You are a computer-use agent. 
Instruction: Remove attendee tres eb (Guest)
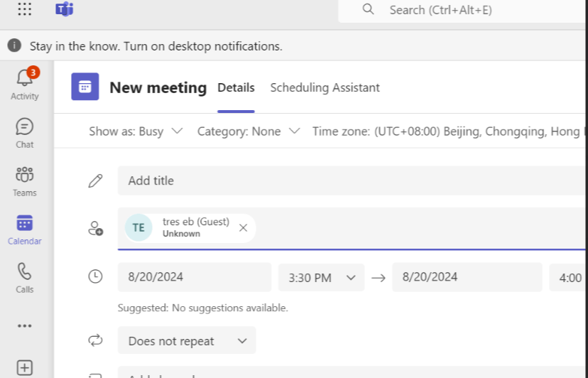tap(243, 228)
